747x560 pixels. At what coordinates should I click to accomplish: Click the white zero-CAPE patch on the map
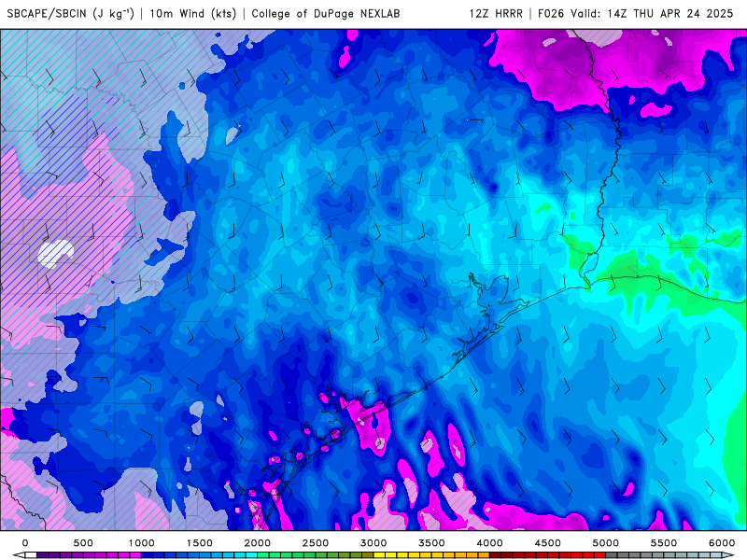click(55, 253)
